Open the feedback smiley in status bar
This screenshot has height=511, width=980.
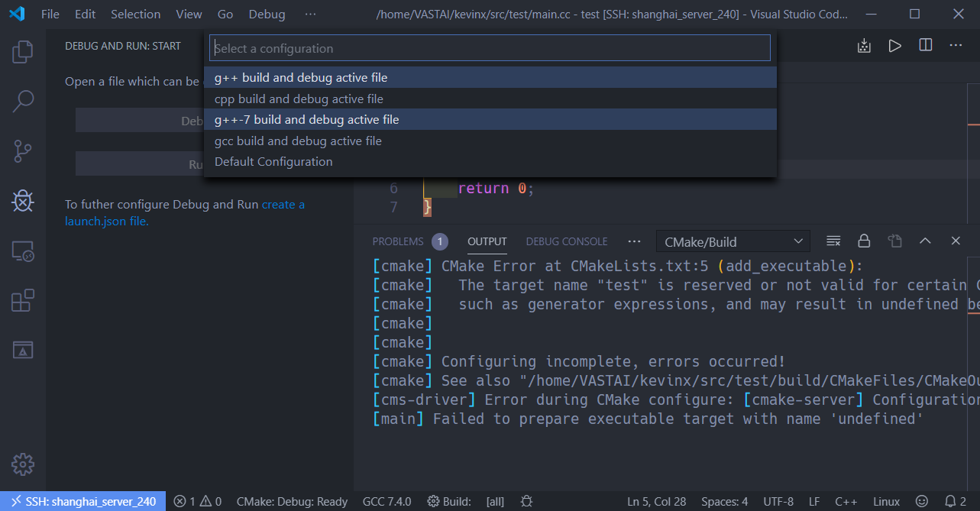922,502
